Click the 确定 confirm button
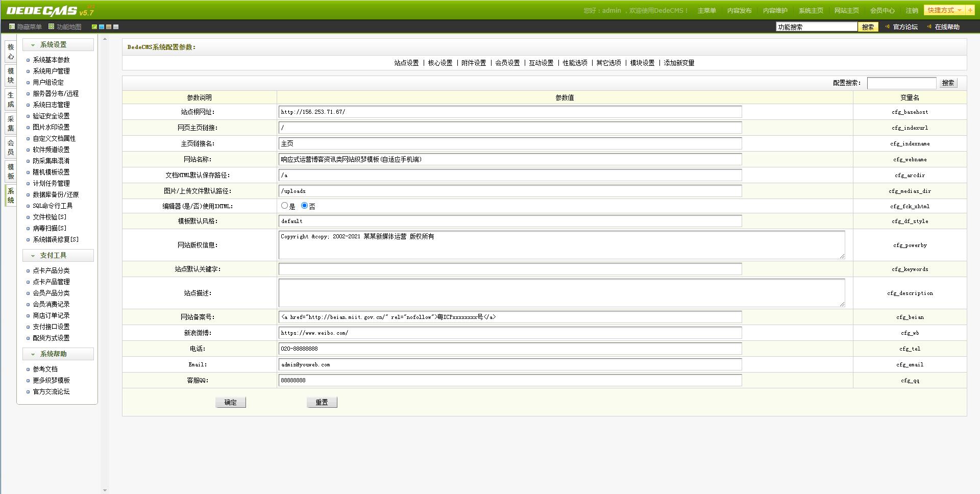The height and width of the screenshot is (494, 980). (x=230, y=402)
